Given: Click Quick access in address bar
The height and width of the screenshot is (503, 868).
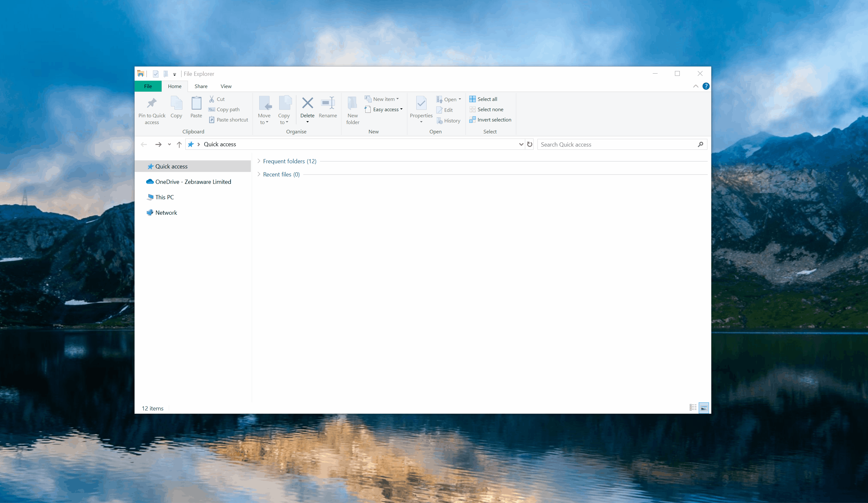Looking at the screenshot, I should coord(220,144).
